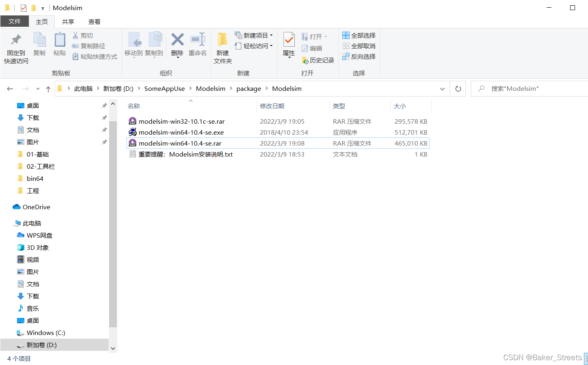Switch to View (查看) tab
This screenshot has height=365, width=588.
tap(94, 22)
